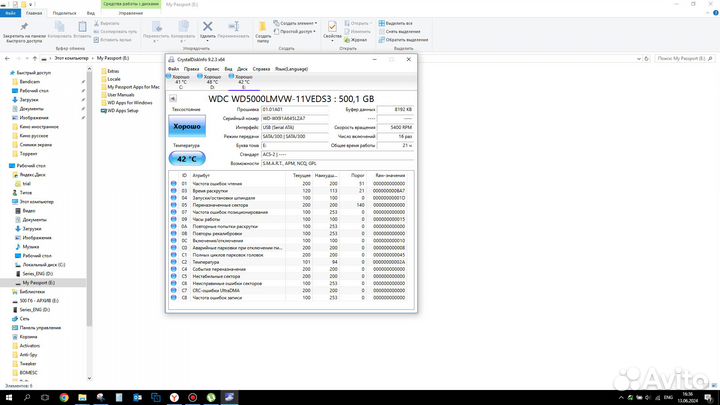The height and width of the screenshot is (405, 720).
Task: Open the Справка menu in CrystalDiskInfo
Action: (261, 69)
